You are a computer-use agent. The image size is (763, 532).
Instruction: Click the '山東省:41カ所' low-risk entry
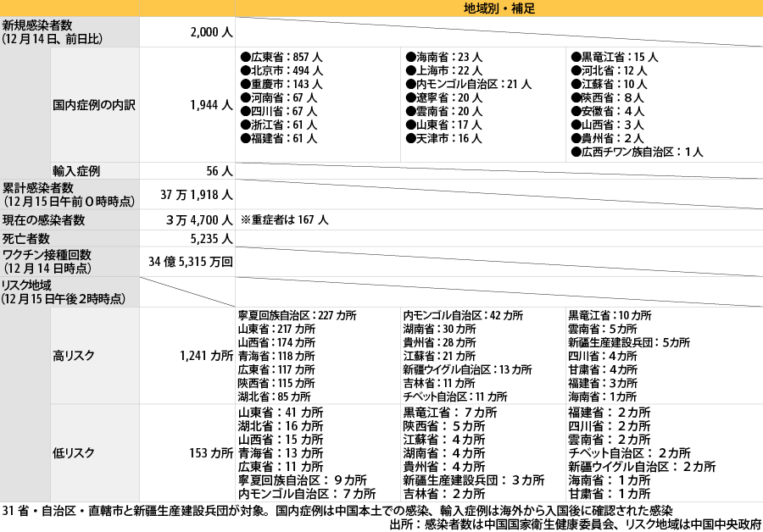[x=281, y=413]
